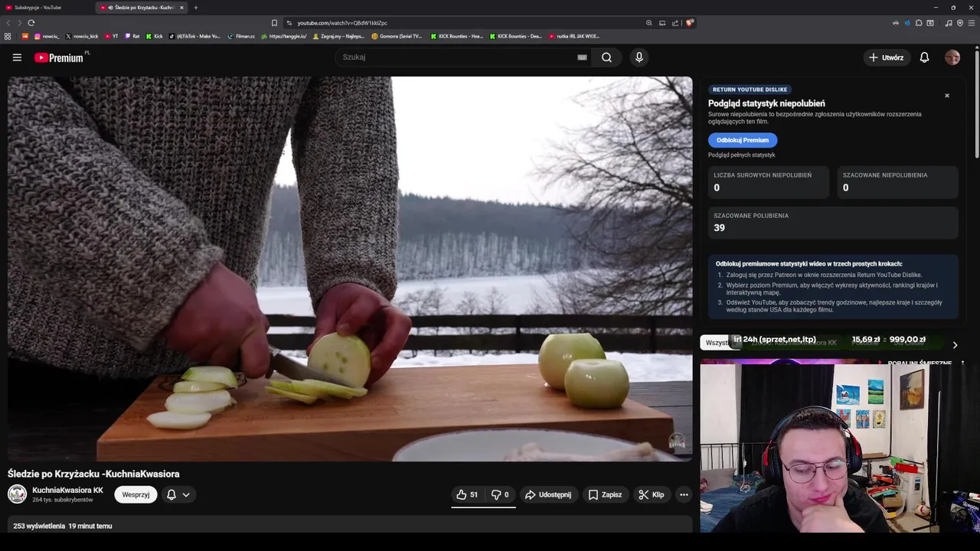The height and width of the screenshot is (551, 980).
Task: Click the Utwórz create button
Action: pos(886,57)
